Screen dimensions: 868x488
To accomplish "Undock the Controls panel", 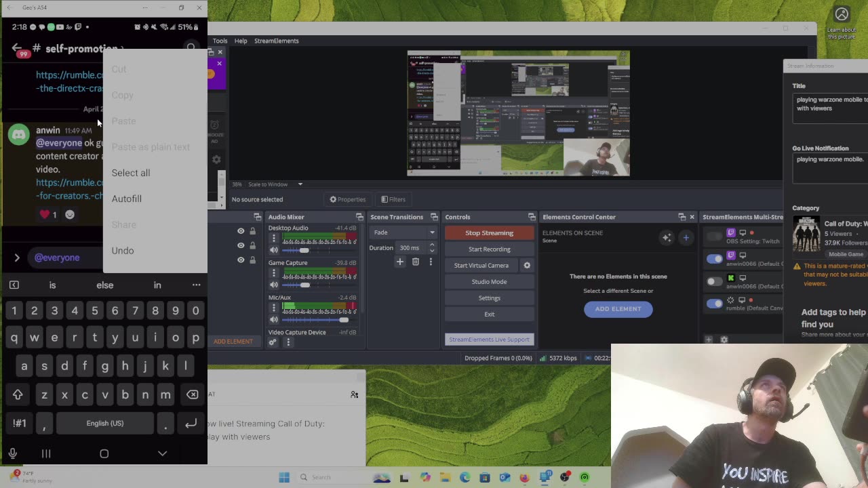I will (532, 217).
